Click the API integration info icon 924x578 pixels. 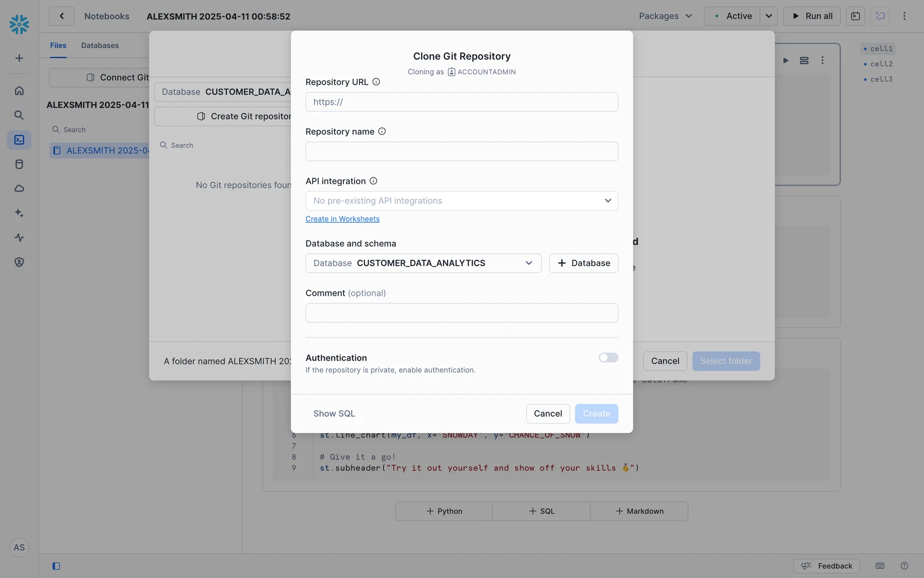[373, 181]
